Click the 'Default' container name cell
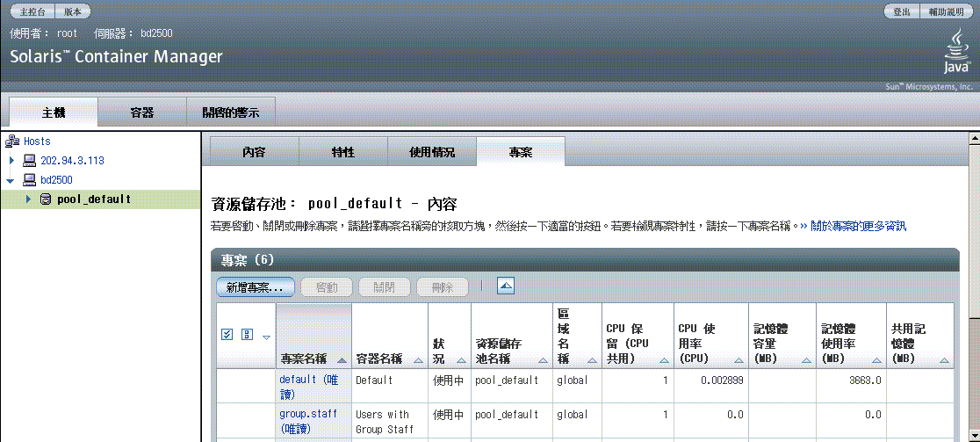 [374, 380]
